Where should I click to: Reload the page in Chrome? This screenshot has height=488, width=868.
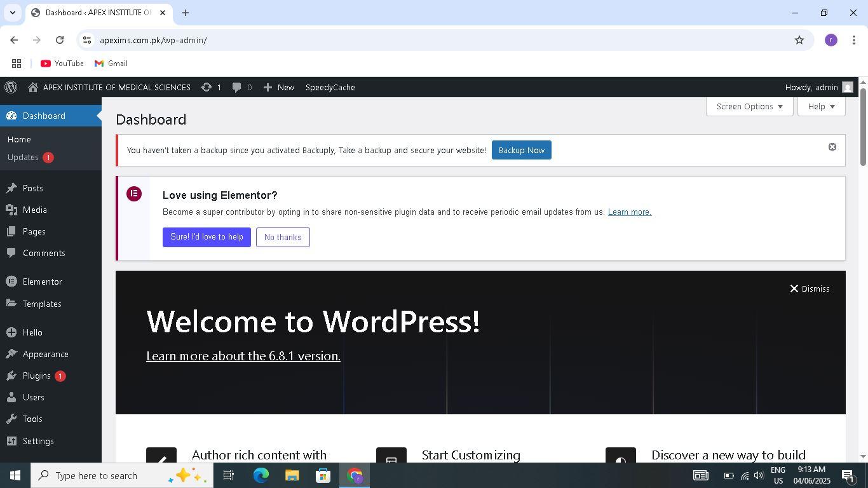(60, 40)
